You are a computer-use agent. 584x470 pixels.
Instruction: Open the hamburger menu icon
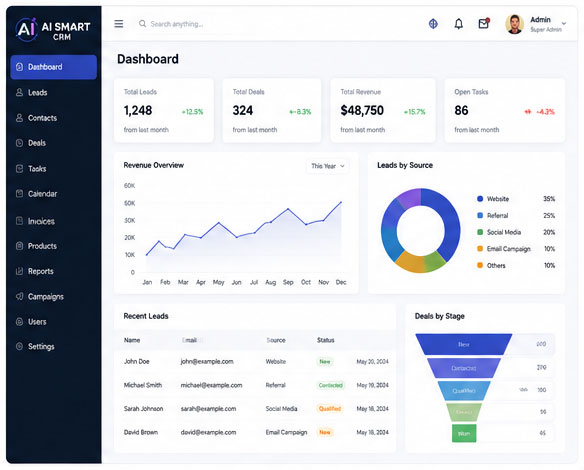point(118,24)
